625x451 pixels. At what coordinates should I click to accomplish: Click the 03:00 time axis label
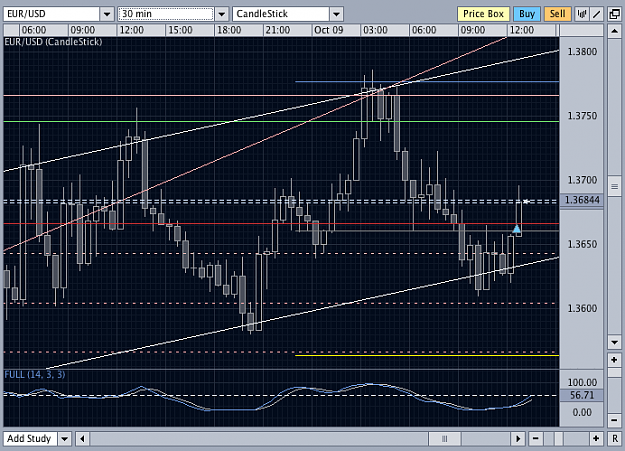375,30
